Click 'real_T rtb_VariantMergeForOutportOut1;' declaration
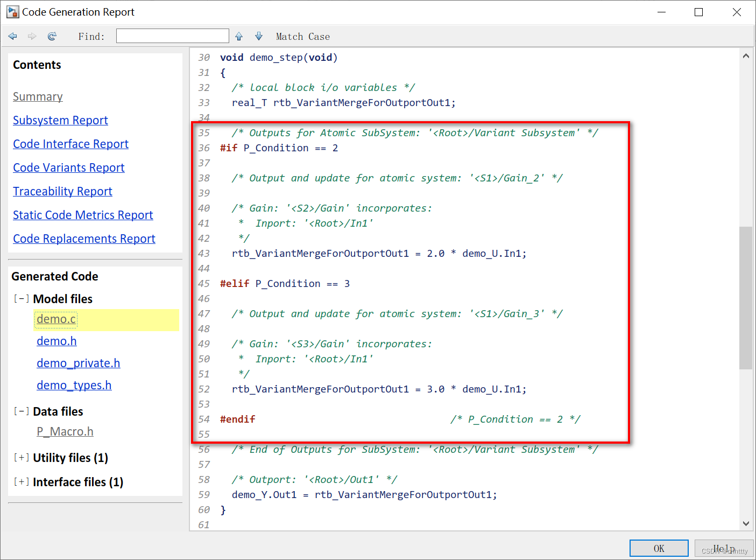This screenshot has height=560, width=756. 344,103
